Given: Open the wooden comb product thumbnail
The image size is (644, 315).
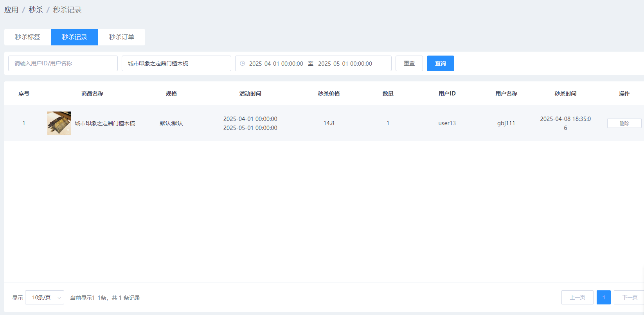Looking at the screenshot, I should [x=59, y=123].
